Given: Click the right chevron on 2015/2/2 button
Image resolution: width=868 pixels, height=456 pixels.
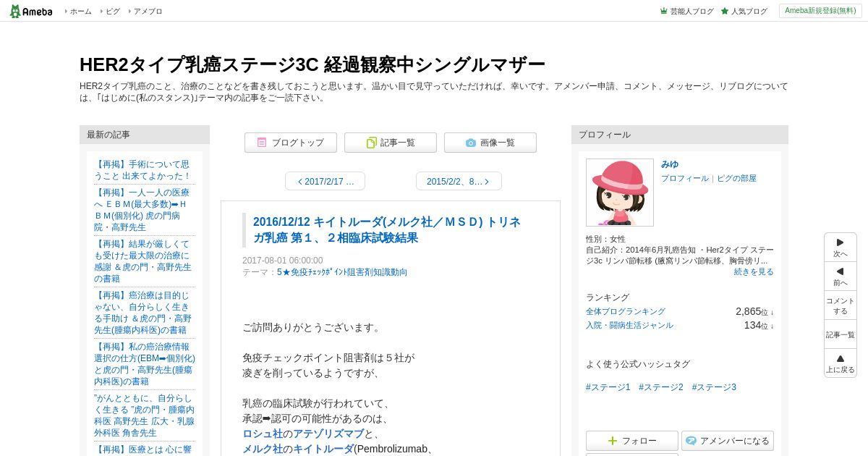Looking at the screenshot, I should coord(487,182).
